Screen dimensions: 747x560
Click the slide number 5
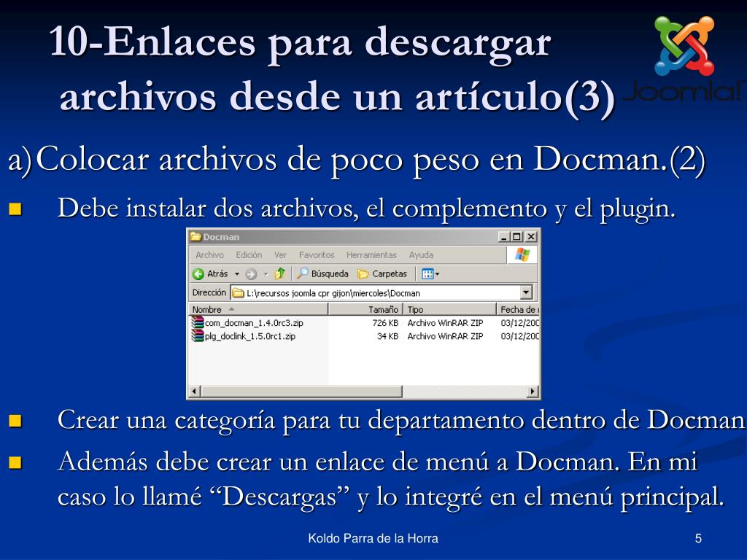click(x=698, y=539)
